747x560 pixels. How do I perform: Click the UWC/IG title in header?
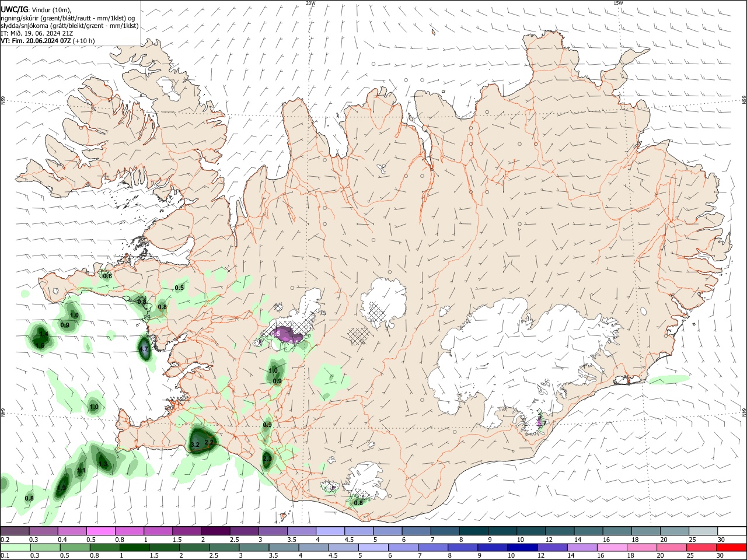tap(14, 9)
